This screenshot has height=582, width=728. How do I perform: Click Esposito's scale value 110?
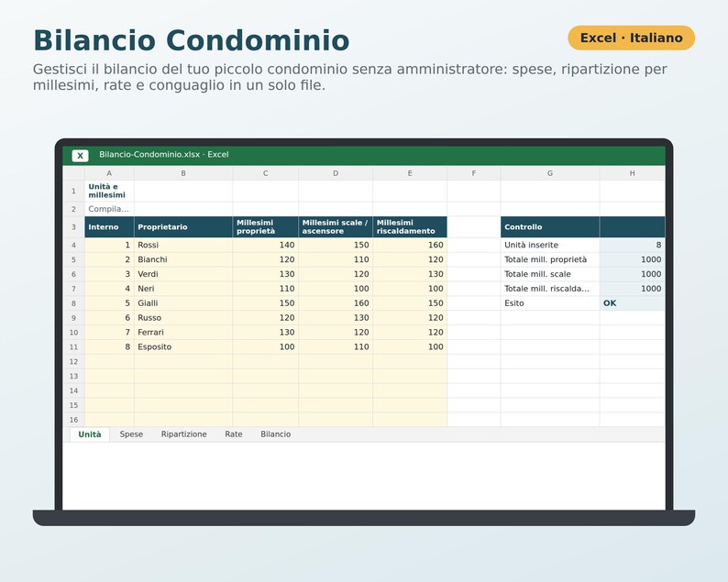(x=336, y=346)
